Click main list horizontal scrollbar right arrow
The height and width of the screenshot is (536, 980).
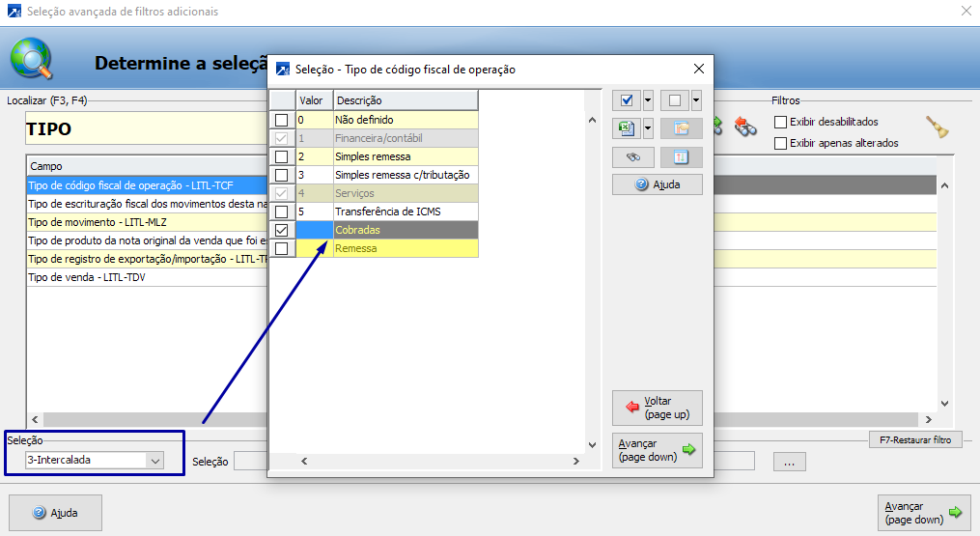[929, 419]
